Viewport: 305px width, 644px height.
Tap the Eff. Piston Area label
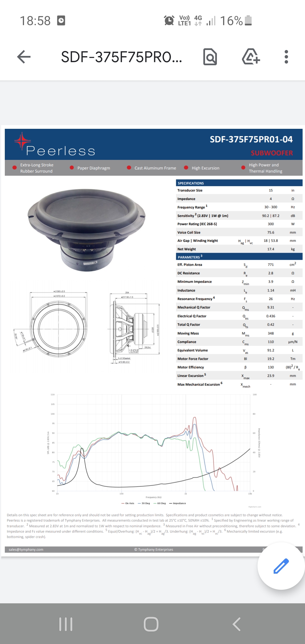[189, 265]
